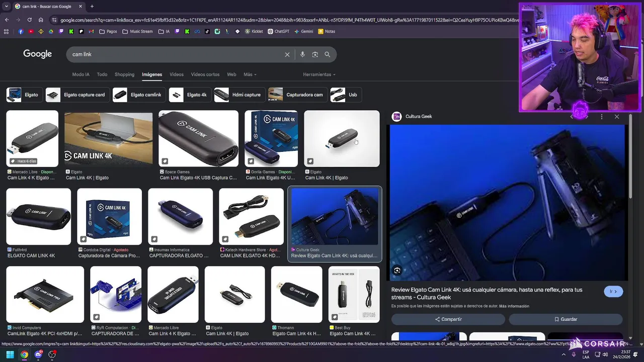Start voice search with the microphone icon

pyautogui.click(x=302, y=54)
